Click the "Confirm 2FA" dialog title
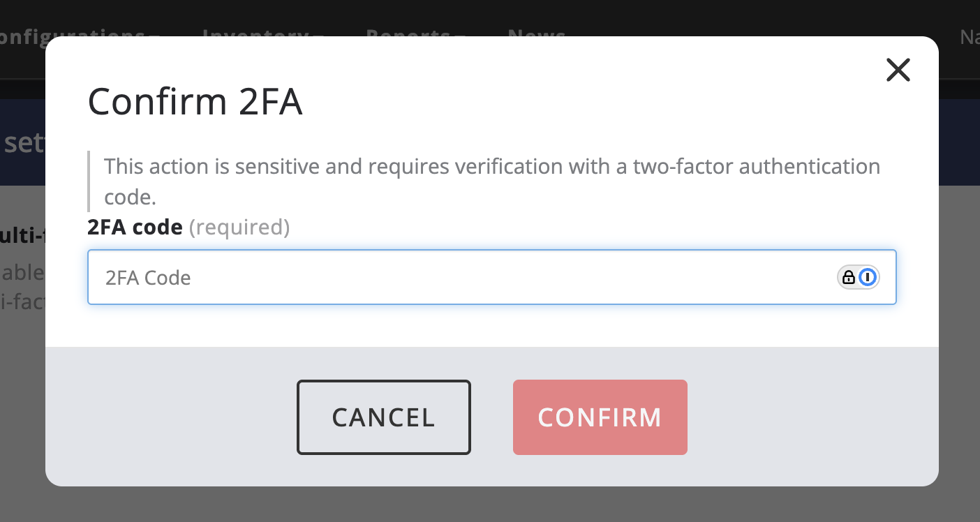Viewport: 980px width, 522px height. [195, 102]
